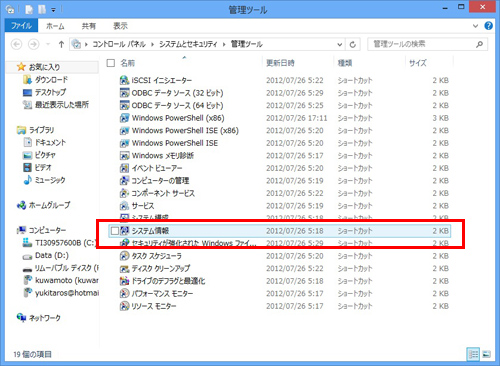Select the Windows PowerShell ISE row text
500x366 pixels.
[x=175, y=143]
